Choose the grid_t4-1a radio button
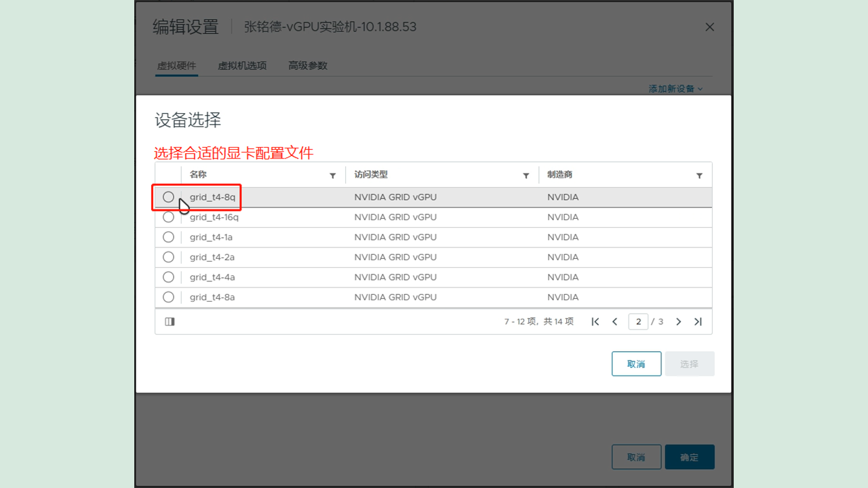The image size is (868, 488). (168, 237)
